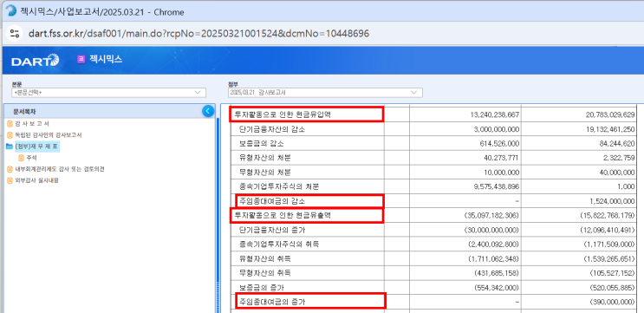Click 보증금의 증가 row label

(261, 287)
